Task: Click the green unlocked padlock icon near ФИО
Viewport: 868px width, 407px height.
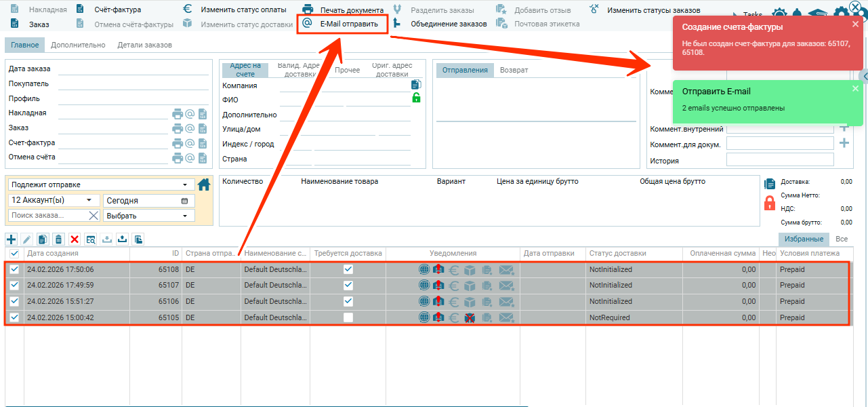Action: tap(416, 98)
